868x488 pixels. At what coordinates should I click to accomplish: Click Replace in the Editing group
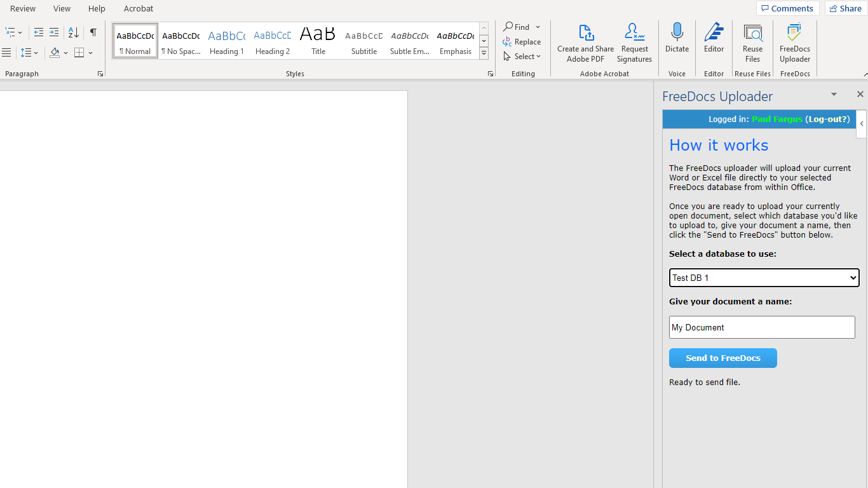tap(522, 42)
